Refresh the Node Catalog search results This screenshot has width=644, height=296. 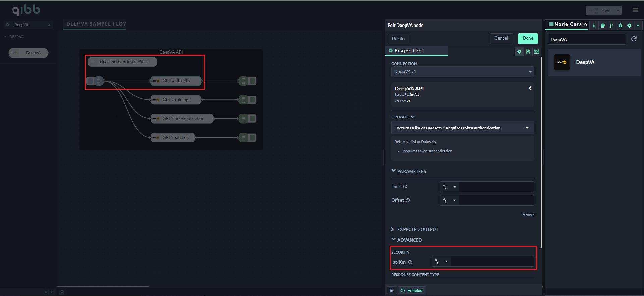634,39
